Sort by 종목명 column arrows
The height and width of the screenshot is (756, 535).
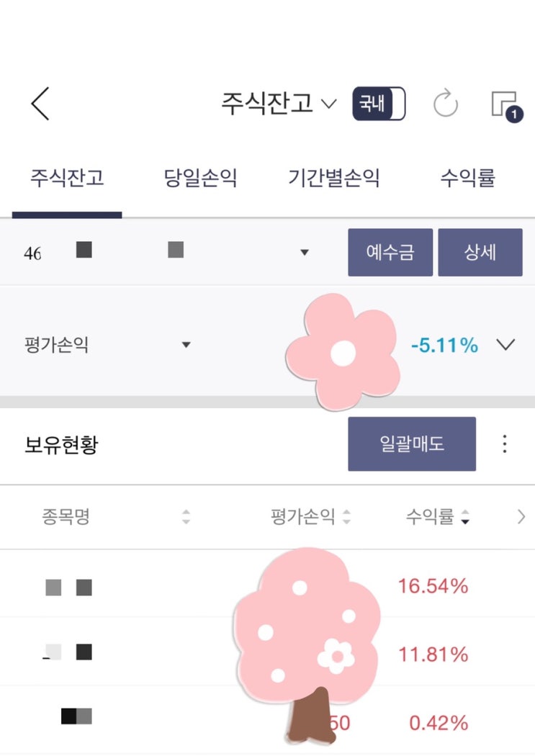tap(186, 517)
